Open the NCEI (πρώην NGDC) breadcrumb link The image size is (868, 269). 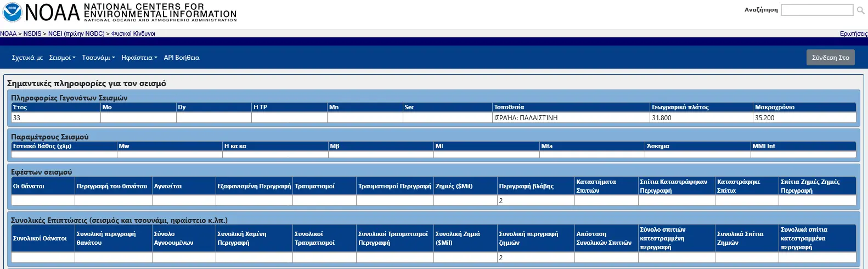coord(76,33)
